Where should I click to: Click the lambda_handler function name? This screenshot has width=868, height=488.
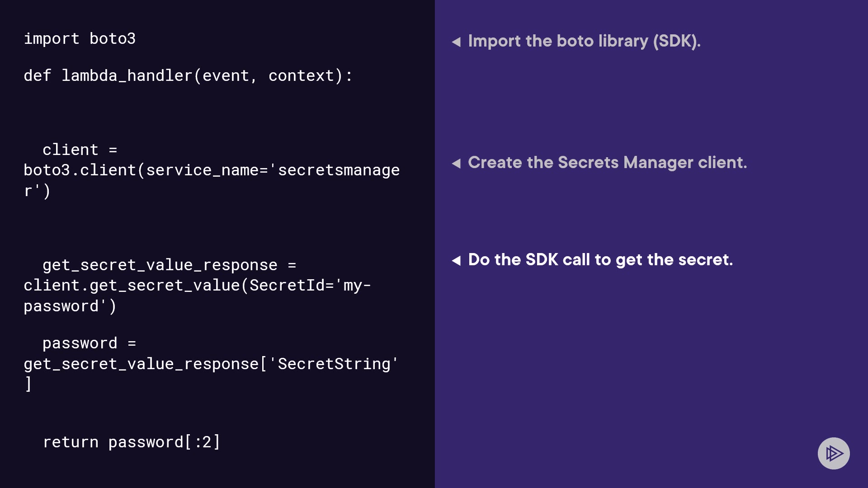click(127, 76)
